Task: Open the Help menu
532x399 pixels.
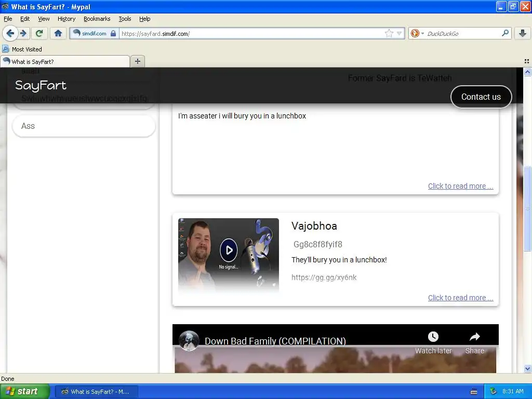Action: (144, 19)
